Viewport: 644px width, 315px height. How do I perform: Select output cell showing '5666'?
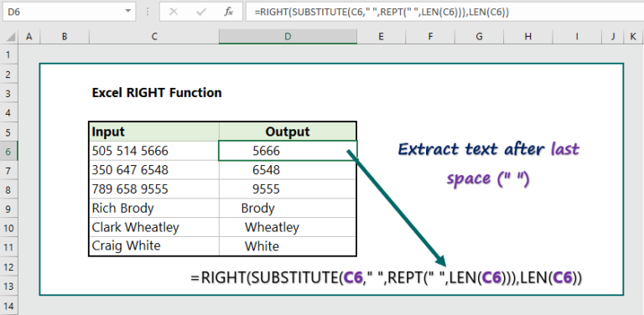[x=288, y=151]
